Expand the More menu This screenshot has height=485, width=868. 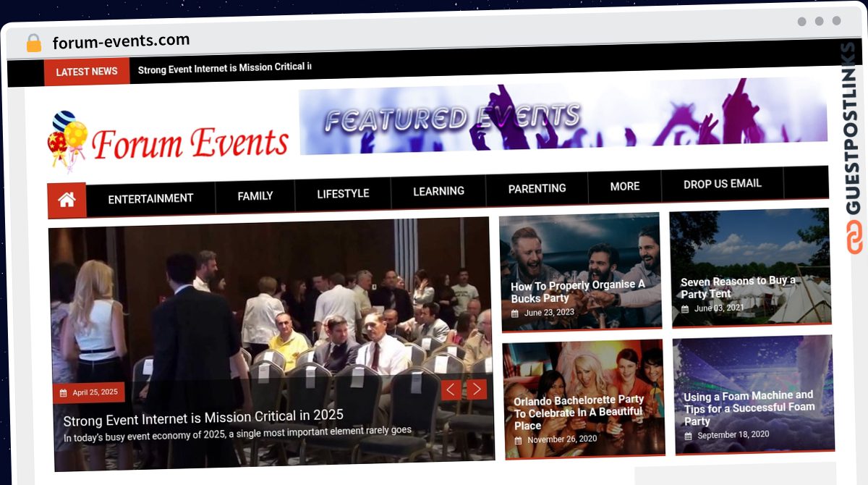[x=624, y=186]
